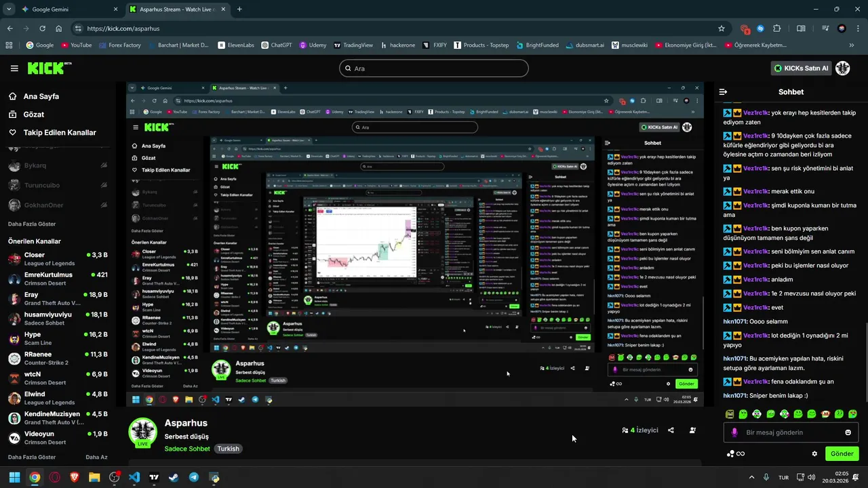This screenshot has width=868, height=488.
Task: Open husamviyuviyu channel
Action: pos(58,319)
